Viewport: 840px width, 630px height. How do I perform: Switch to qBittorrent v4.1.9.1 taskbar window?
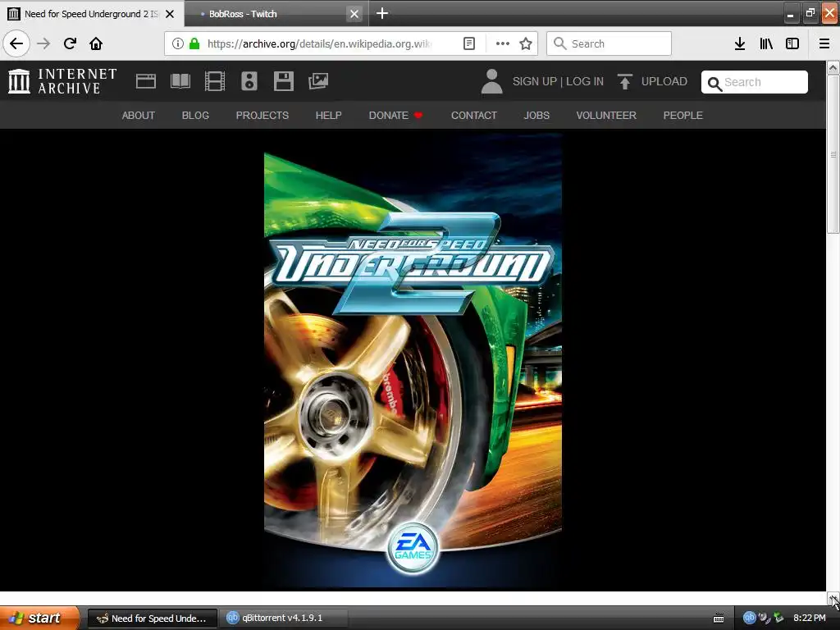pos(284,619)
